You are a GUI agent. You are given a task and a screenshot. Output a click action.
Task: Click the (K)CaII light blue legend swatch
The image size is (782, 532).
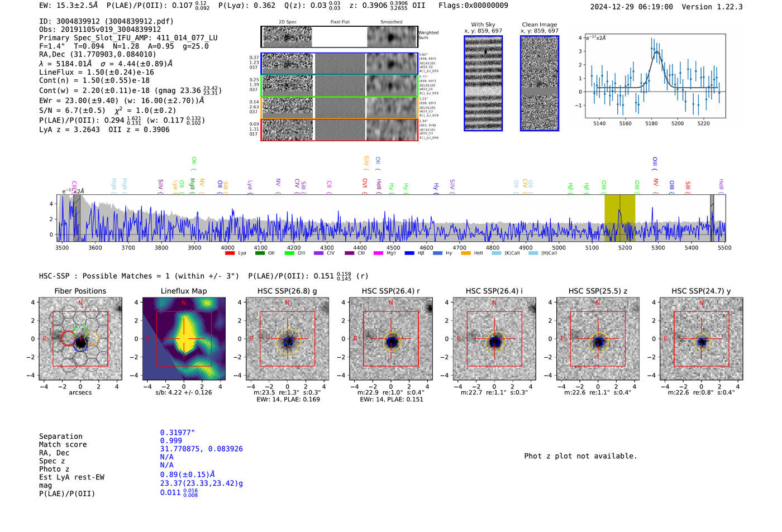496,253
